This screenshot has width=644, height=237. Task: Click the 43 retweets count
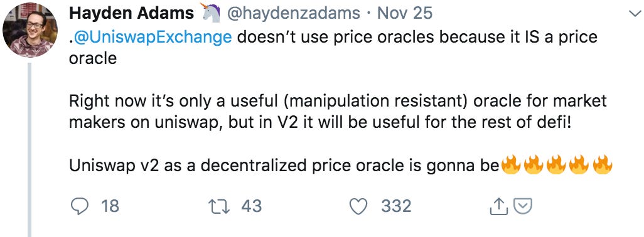pos(251,206)
